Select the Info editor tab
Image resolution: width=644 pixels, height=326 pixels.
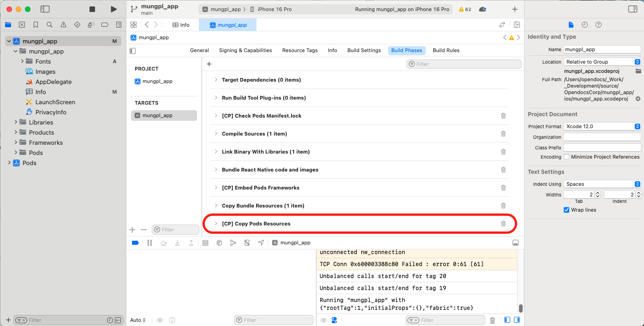[181, 25]
